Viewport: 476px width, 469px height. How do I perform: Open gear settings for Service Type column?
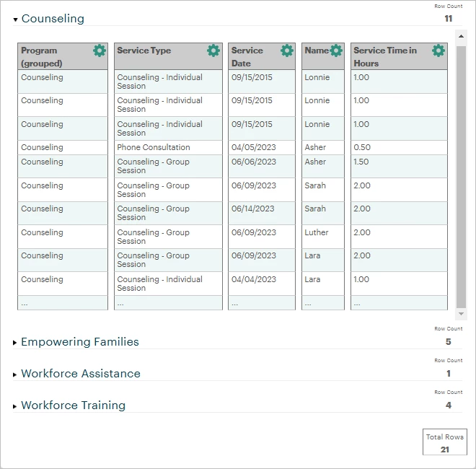(213, 51)
